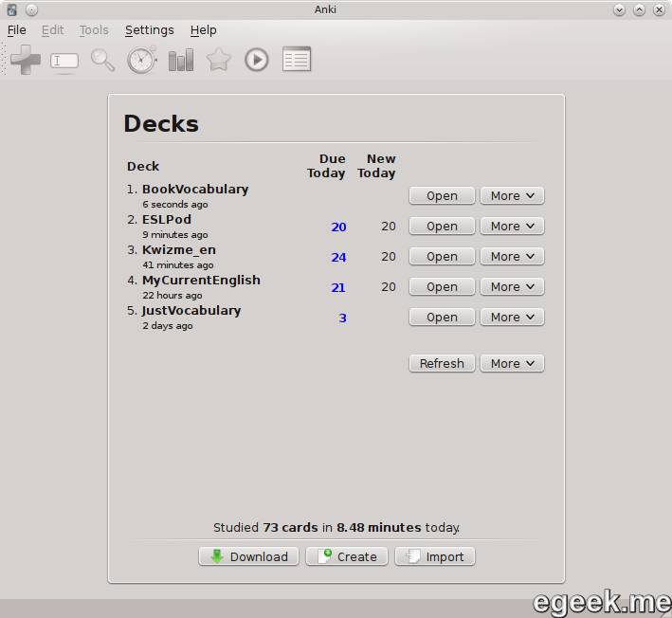Click the "2 days ago" text

click(x=168, y=326)
